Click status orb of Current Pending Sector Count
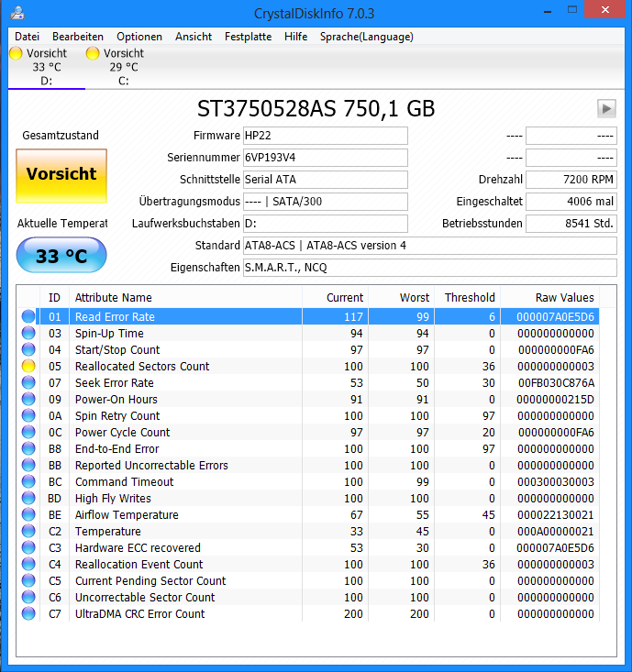The height and width of the screenshot is (672, 632). coord(28,580)
